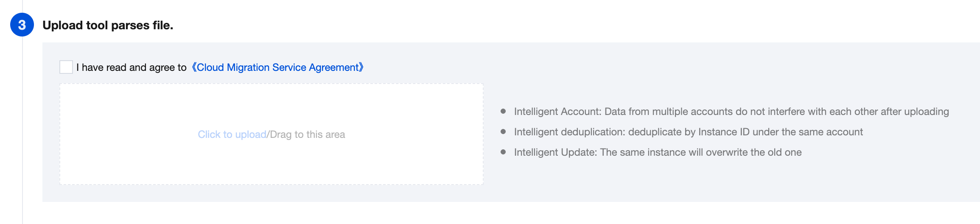This screenshot has width=980, height=224.
Task: Click the gray panel background right of the agreement link
Action: [x=636, y=67]
